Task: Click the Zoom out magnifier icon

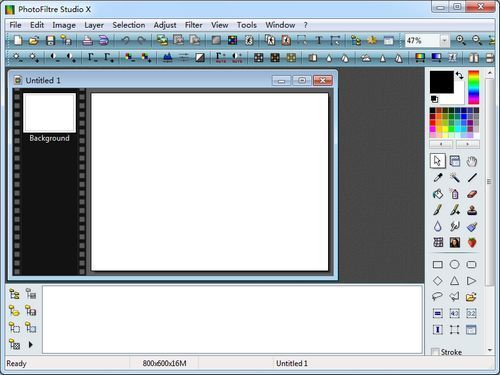Action: coord(477,41)
